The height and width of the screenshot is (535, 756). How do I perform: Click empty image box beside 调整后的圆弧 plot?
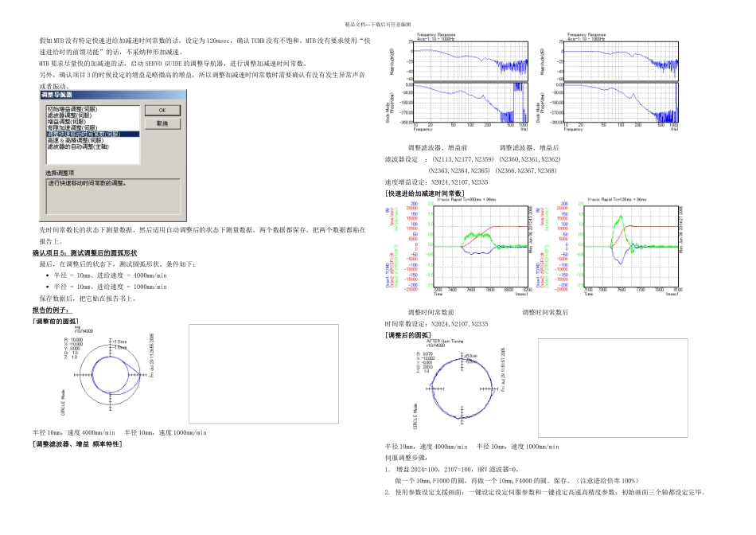(613, 388)
